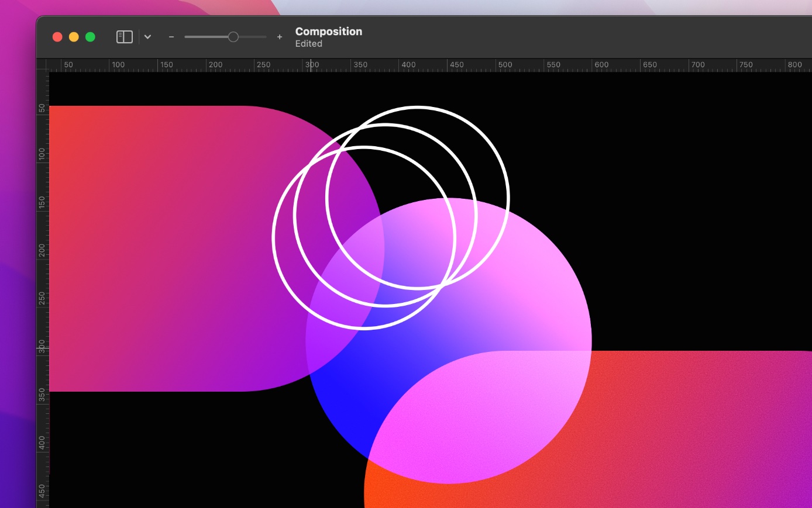The width and height of the screenshot is (812, 508).
Task: Click the zoom in plus button
Action: click(280, 37)
